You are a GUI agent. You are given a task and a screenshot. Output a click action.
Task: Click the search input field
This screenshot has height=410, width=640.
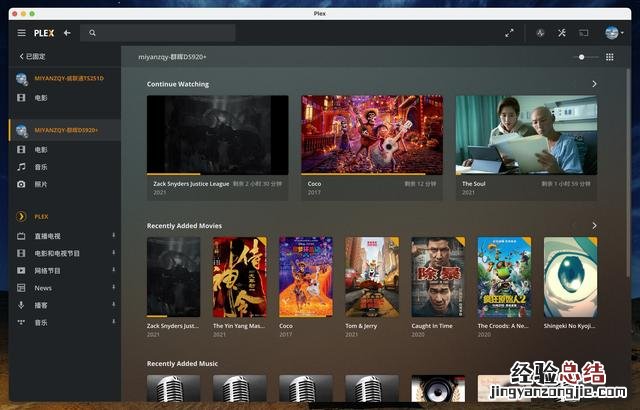[x=160, y=33]
